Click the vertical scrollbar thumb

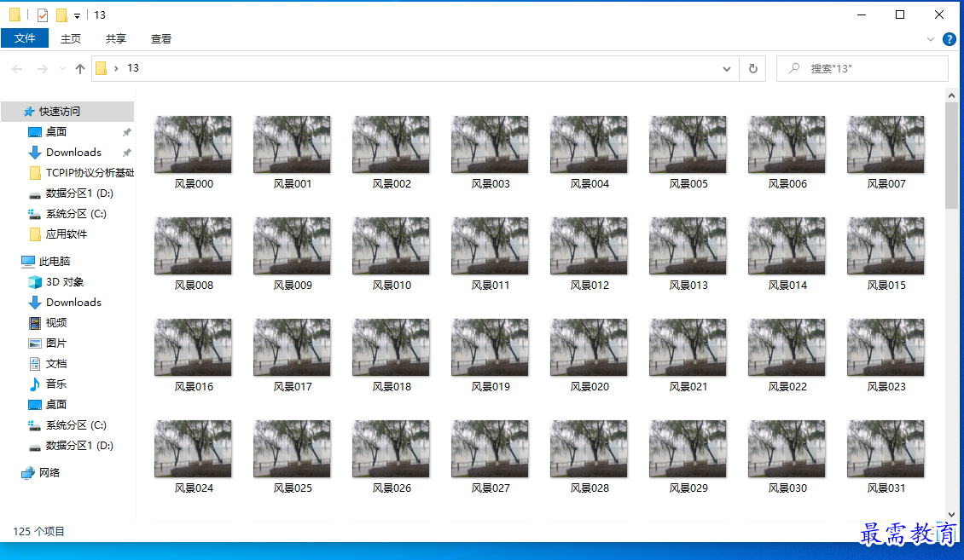pos(951,156)
